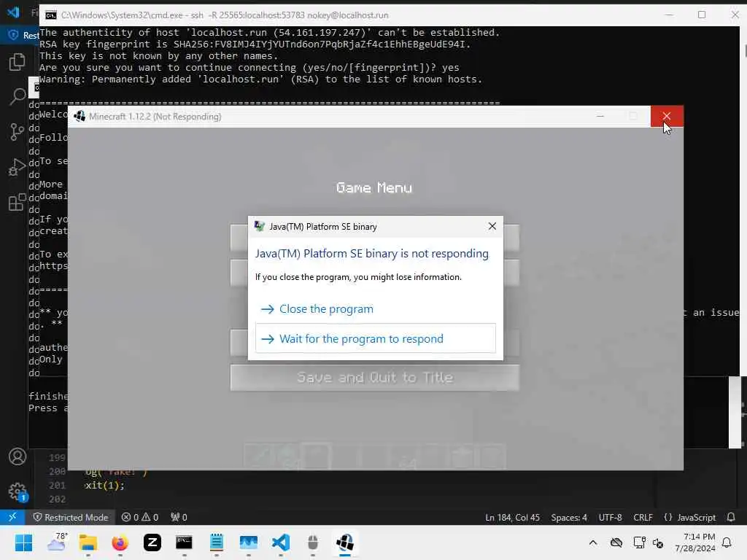This screenshot has width=747, height=560.
Task: Click the cmd.exe title bar icon
Action: coord(50,15)
